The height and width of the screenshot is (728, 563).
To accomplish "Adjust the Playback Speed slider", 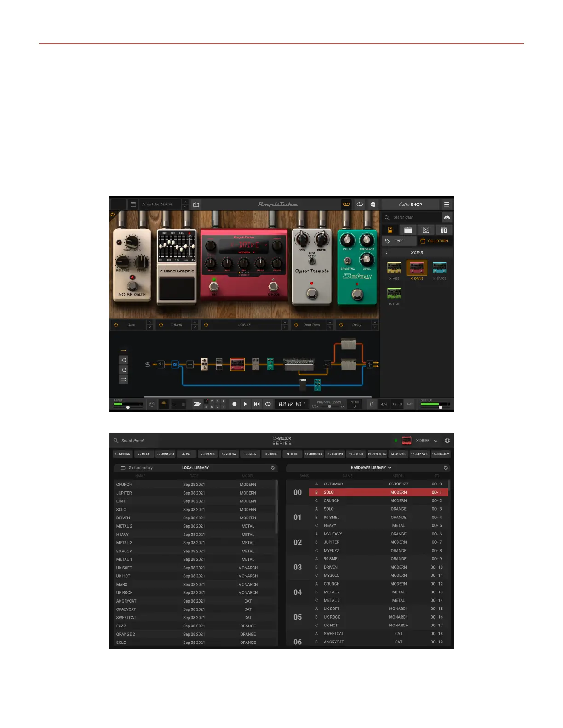I will [x=329, y=406].
